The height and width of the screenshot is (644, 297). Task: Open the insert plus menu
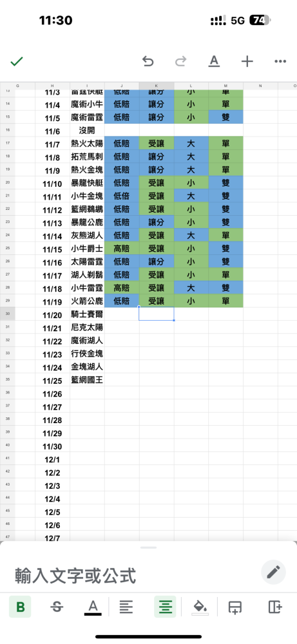point(247,62)
